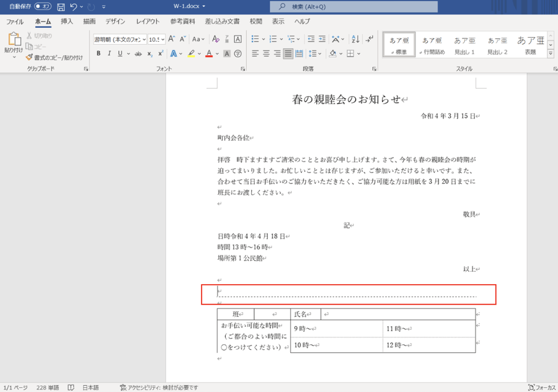The width and height of the screenshot is (558, 392).
Task: Click the Save icon in title bar
Action: click(x=61, y=7)
